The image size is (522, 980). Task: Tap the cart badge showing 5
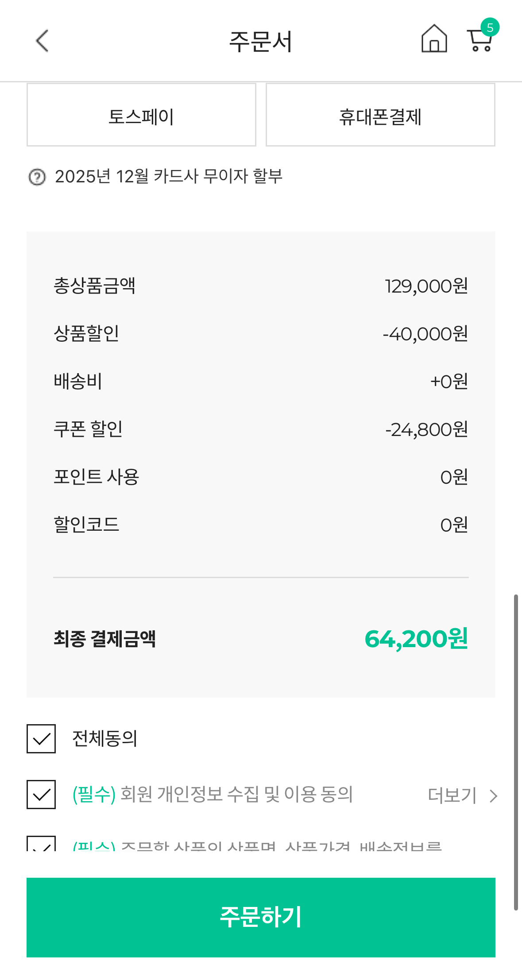(x=490, y=27)
